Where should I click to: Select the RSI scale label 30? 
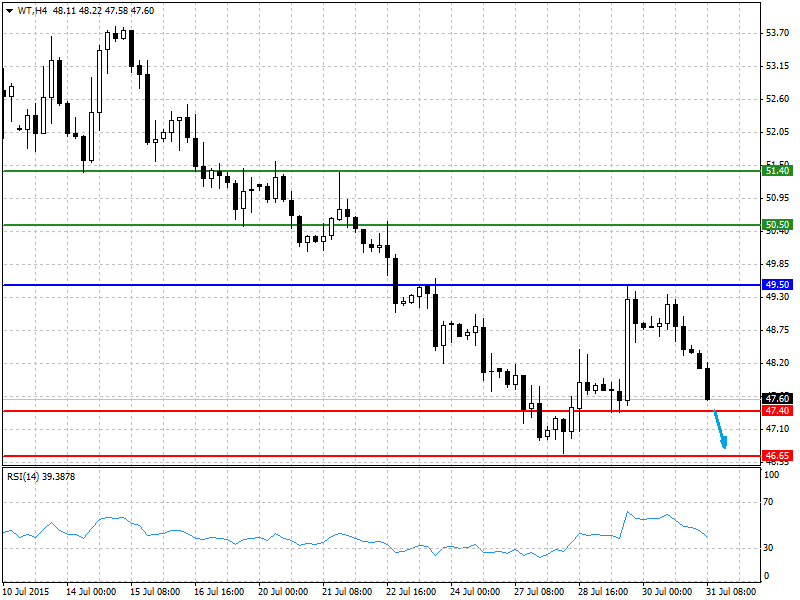tap(768, 547)
